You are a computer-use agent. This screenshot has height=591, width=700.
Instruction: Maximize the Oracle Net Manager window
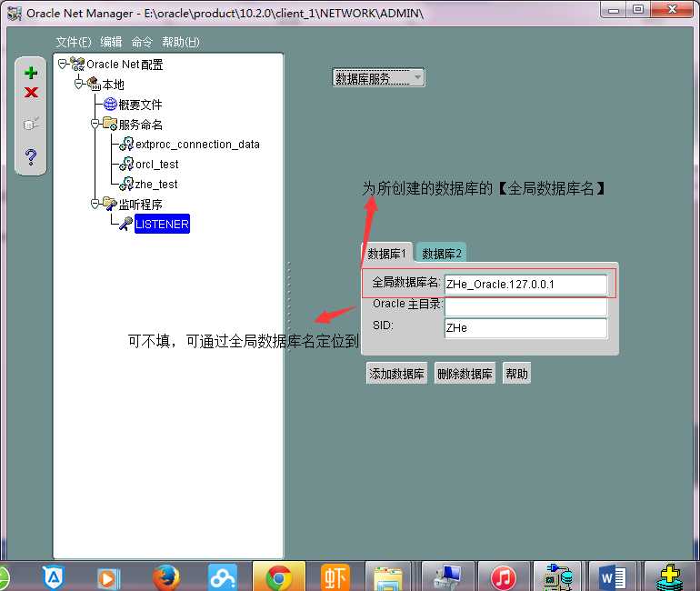638,10
